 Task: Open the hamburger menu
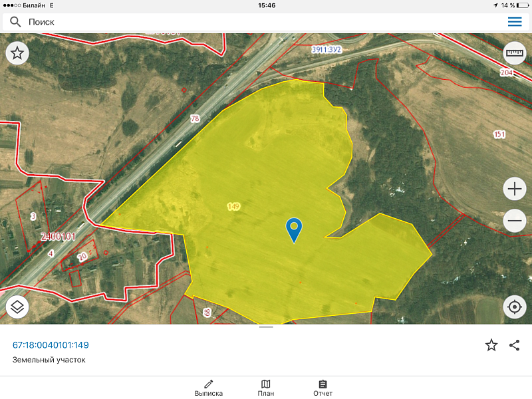tap(515, 22)
